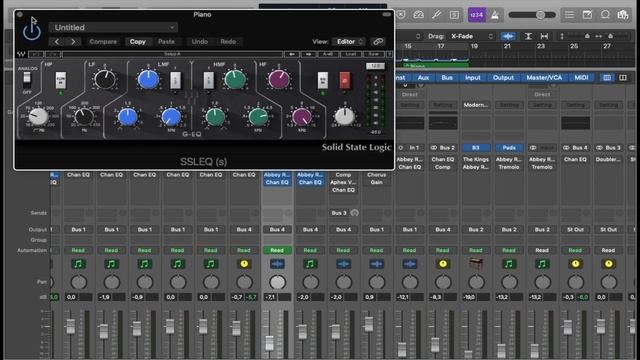
Task: Open the Bus 3 send slot menu
Action: point(339,213)
